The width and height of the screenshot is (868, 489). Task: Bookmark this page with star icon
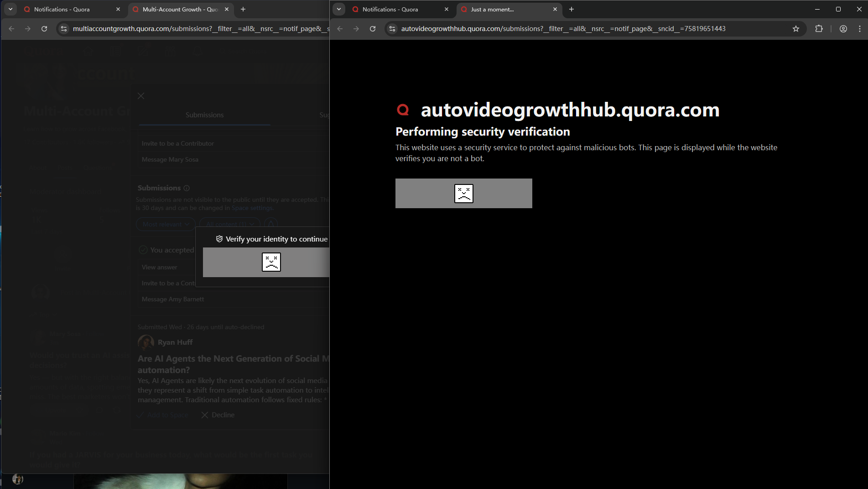click(x=796, y=29)
